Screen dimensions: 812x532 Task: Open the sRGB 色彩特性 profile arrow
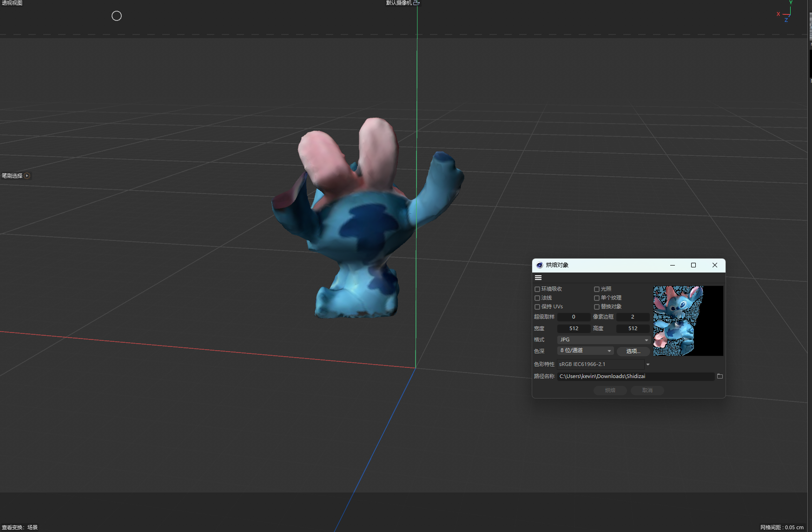648,365
